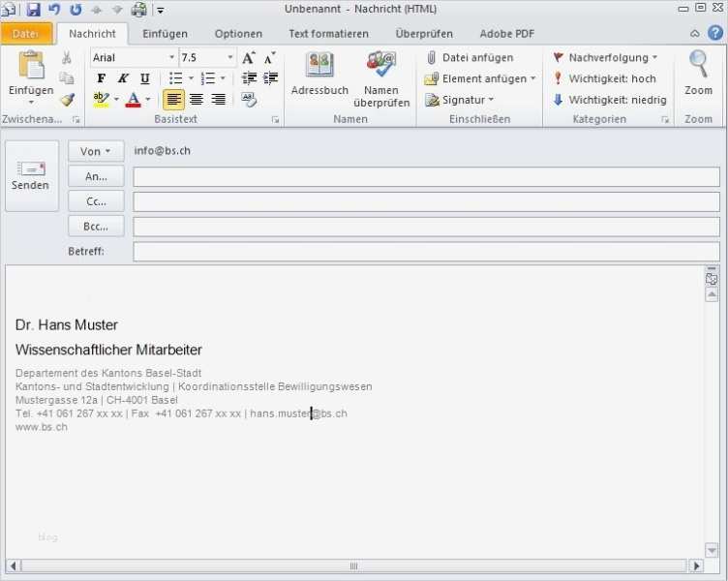Send the message with the Senden button
This screenshot has height=581, width=728.
point(32,176)
